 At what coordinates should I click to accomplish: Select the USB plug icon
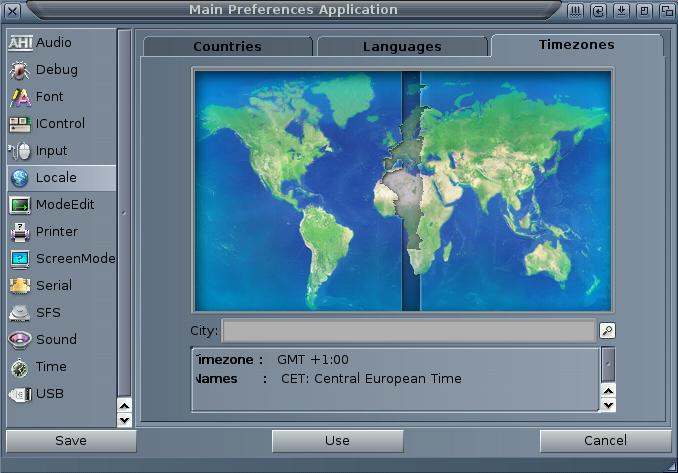pyautogui.click(x=20, y=394)
